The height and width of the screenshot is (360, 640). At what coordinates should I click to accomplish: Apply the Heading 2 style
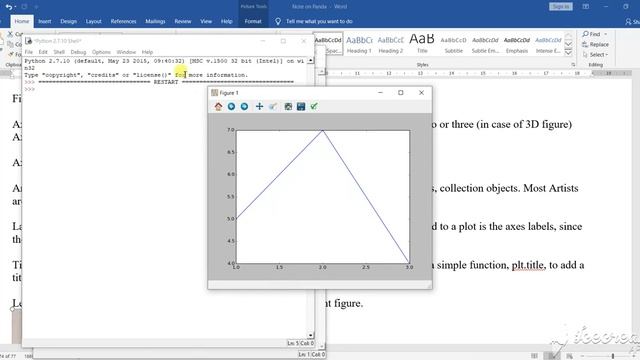(391, 44)
